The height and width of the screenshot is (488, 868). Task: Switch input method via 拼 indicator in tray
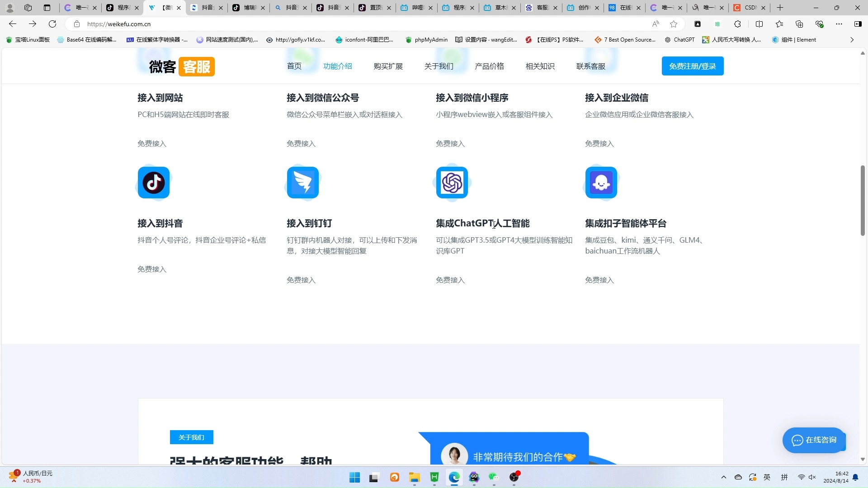pos(784,477)
